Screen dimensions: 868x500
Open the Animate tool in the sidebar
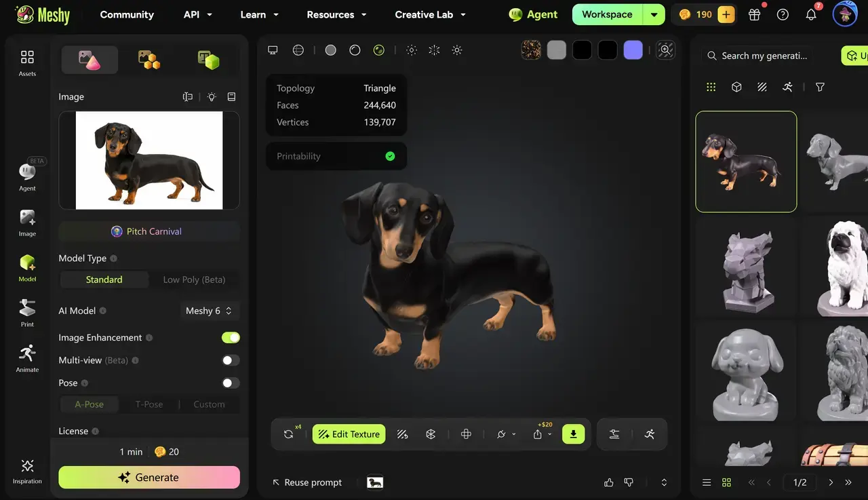click(27, 358)
